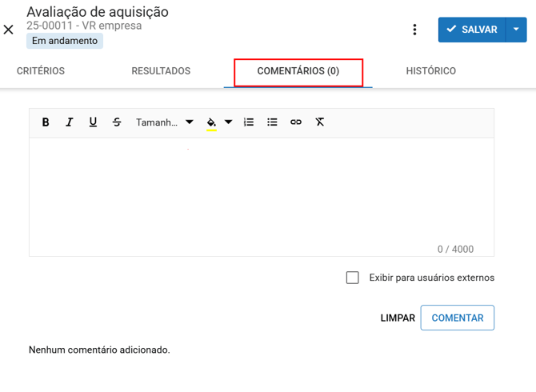Enable Exibir para usuários externos checkbox
Viewport: 536px width, 392px height.
(352, 278)
